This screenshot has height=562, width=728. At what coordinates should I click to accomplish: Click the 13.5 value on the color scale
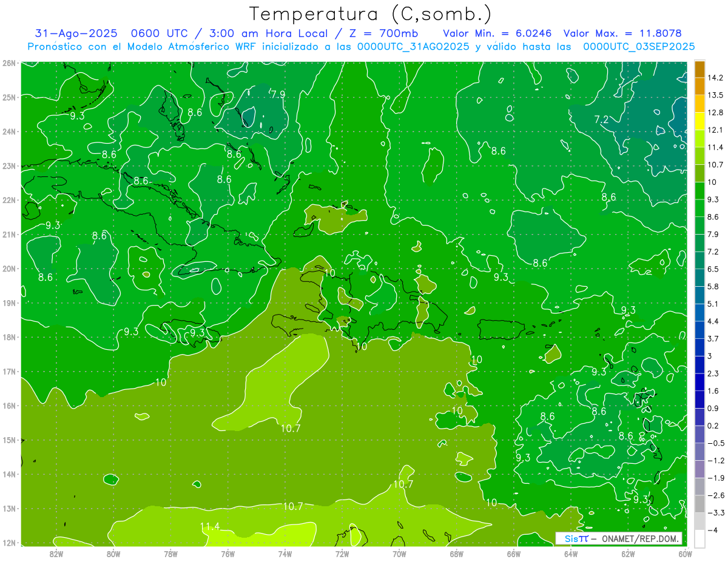715,95
